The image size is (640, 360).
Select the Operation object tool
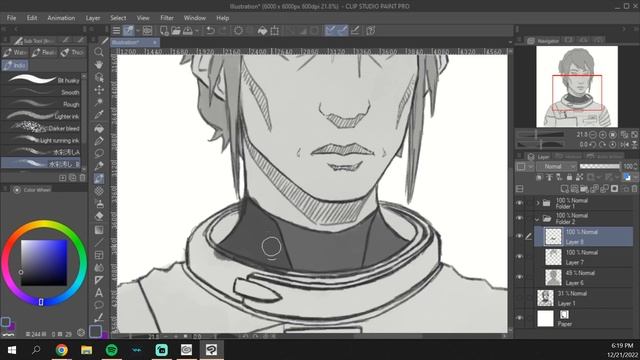click(x=99, y=77)
